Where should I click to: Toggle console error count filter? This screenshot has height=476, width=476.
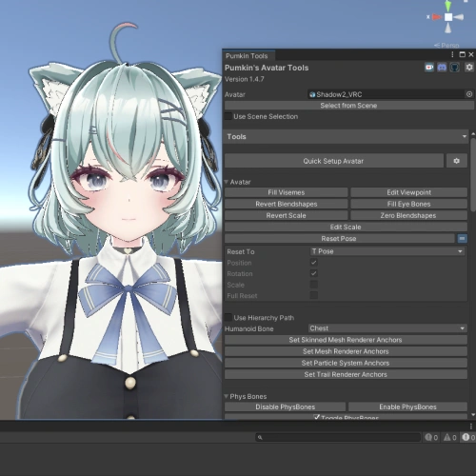click(468, 437)
